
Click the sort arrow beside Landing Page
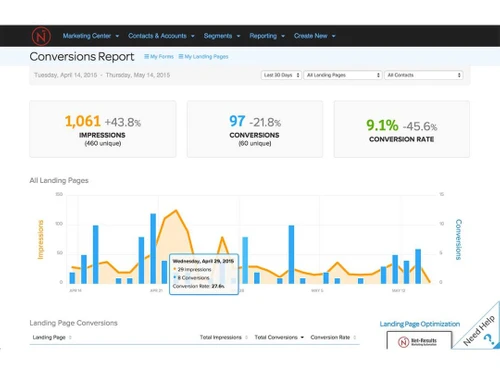70,337
